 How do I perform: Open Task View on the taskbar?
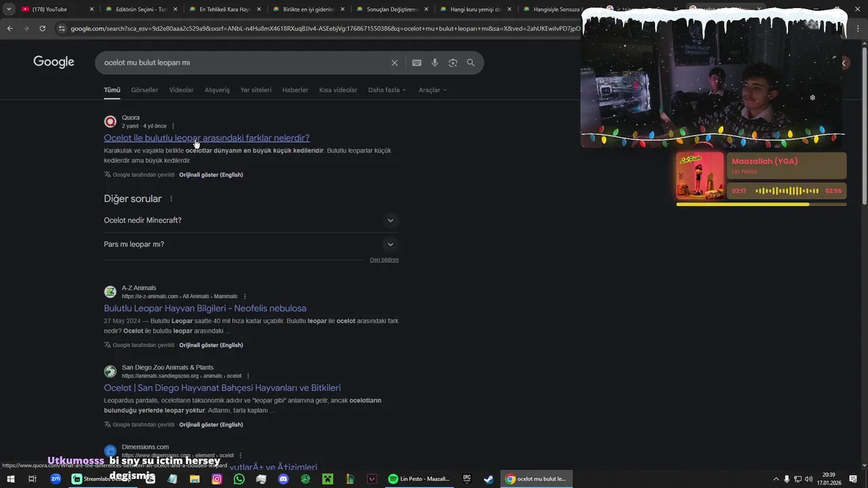click(32, 479)
